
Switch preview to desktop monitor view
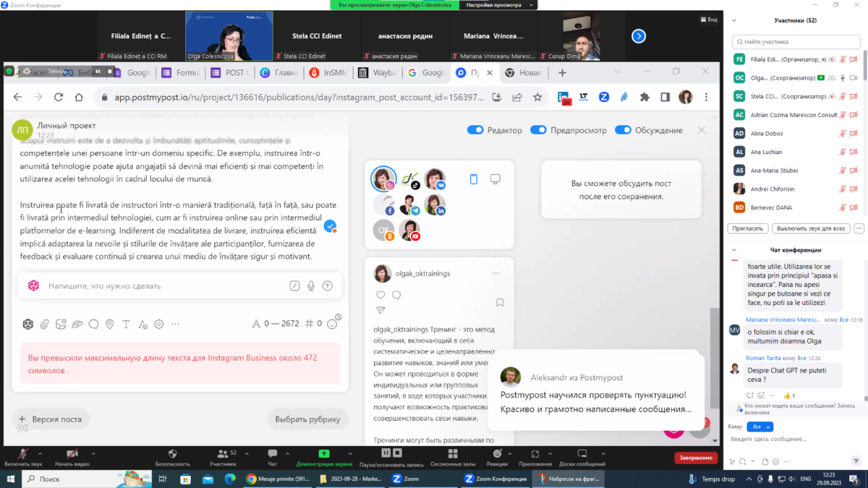(495, 179)
